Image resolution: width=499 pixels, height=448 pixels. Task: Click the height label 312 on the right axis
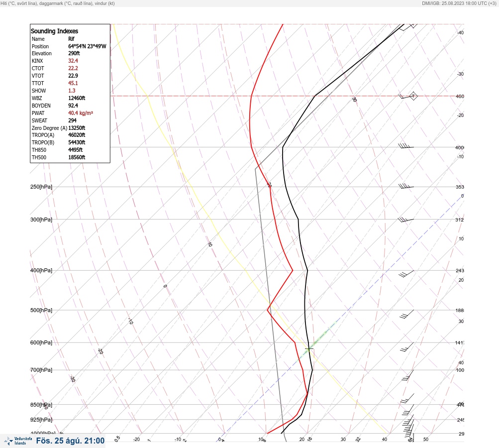[x=460, y=220]
